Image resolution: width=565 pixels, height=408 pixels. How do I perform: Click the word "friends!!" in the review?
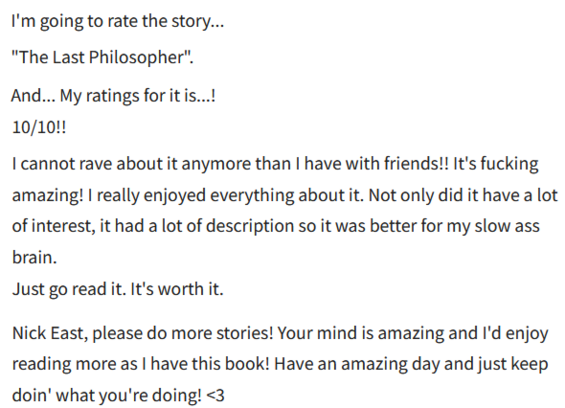(x=416, y=164)
